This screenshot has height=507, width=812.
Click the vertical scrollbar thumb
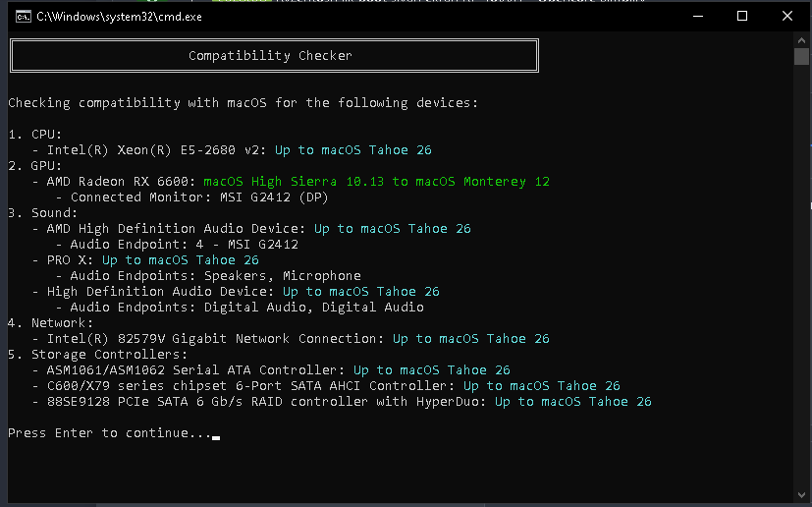[x=801, y=57]
